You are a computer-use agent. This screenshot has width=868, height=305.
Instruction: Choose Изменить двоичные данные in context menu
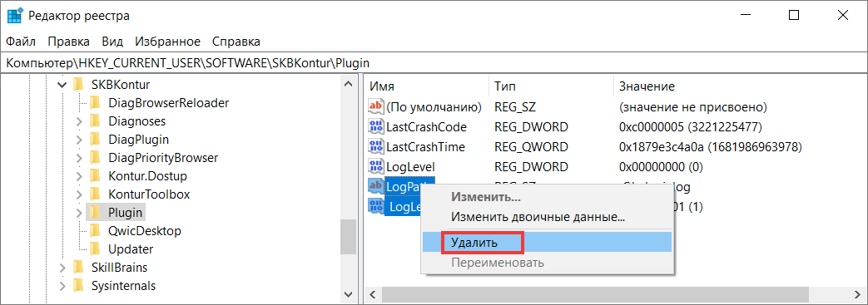coord(538,217)
